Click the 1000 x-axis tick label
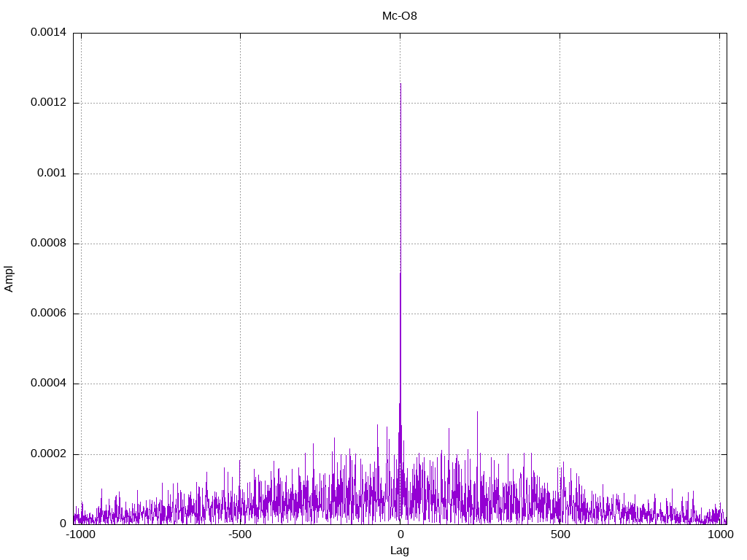 720,534
